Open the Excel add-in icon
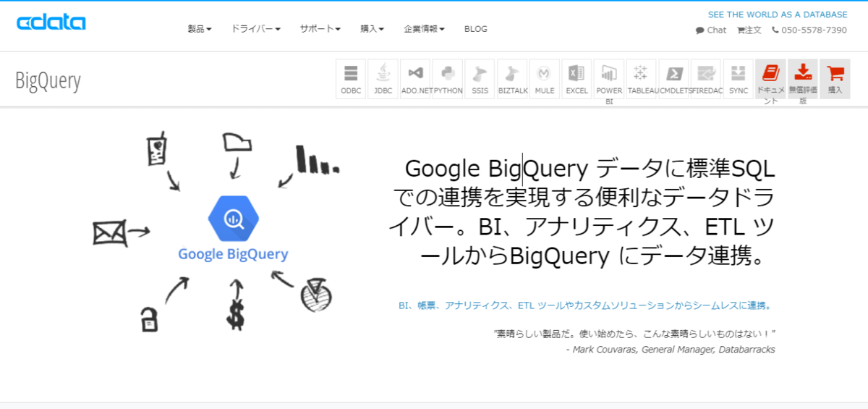This screenshot has height=409, width=868. 576,79
